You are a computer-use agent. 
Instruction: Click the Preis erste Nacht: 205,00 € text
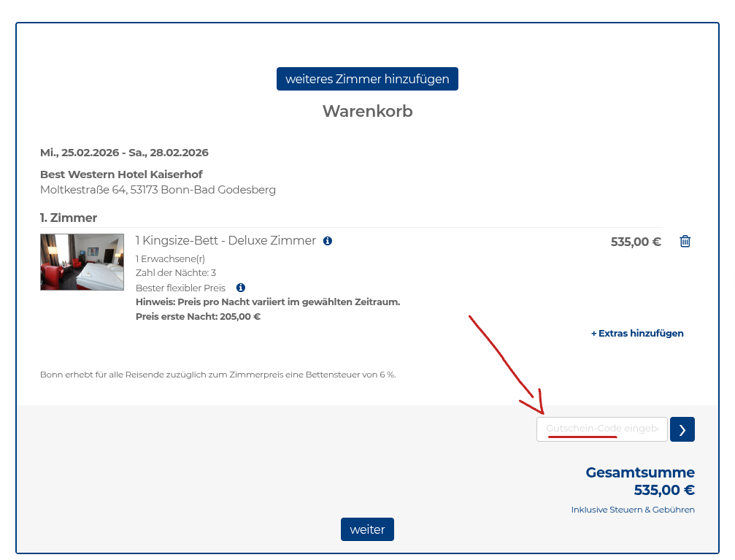(198, 317)
